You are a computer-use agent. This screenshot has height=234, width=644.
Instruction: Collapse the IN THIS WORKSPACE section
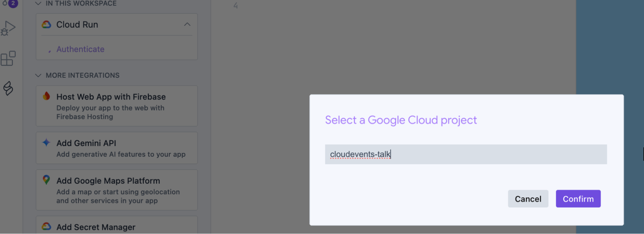click(x=38, y=4)
